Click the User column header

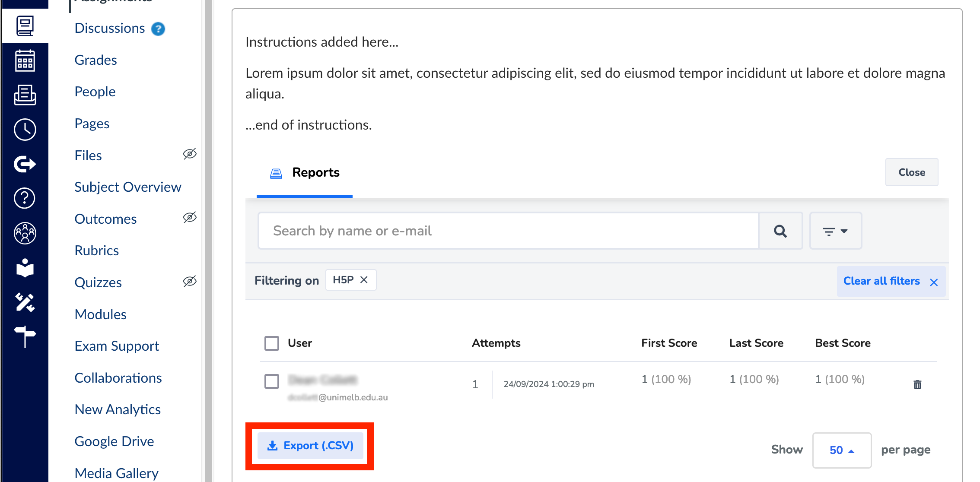(300, 343)
